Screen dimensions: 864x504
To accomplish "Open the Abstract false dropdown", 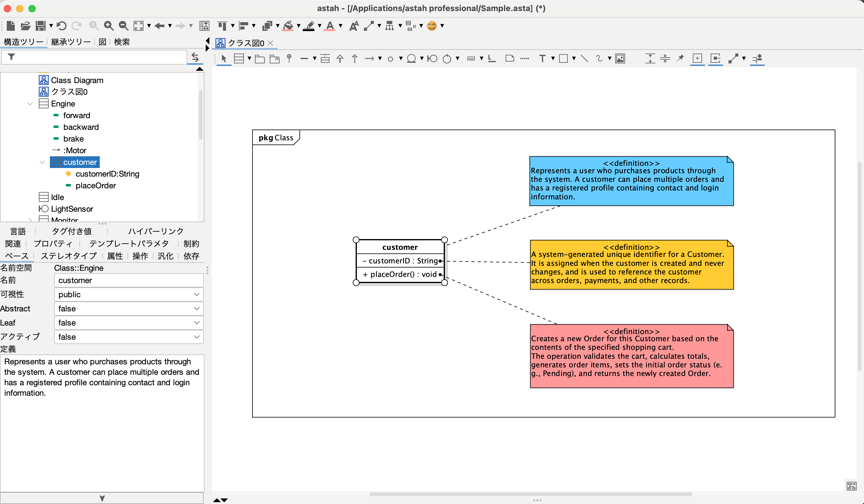I will [x=129, y=308].
